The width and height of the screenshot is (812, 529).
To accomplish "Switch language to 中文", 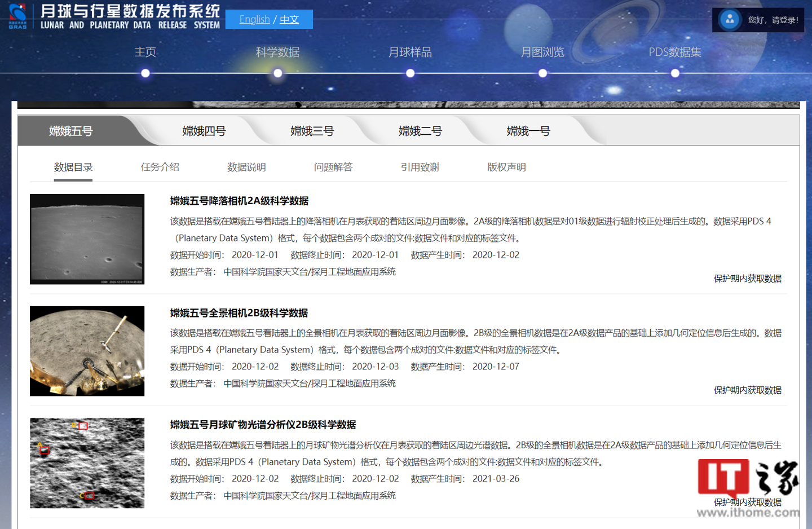I will (x=289, y=19).
